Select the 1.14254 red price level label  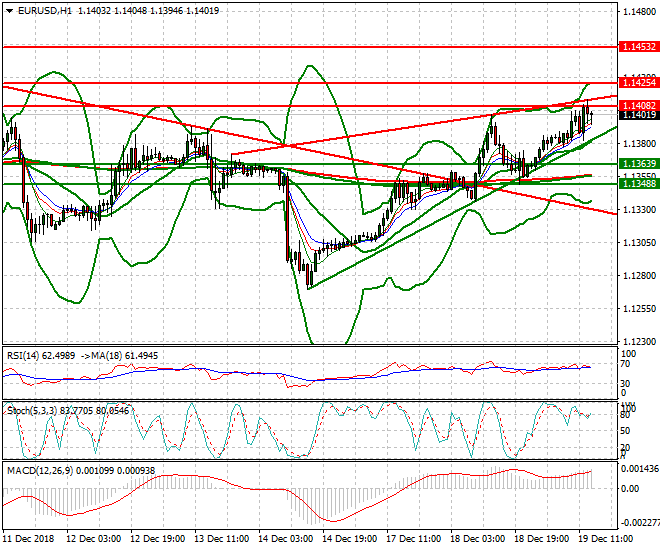[639, 82]
